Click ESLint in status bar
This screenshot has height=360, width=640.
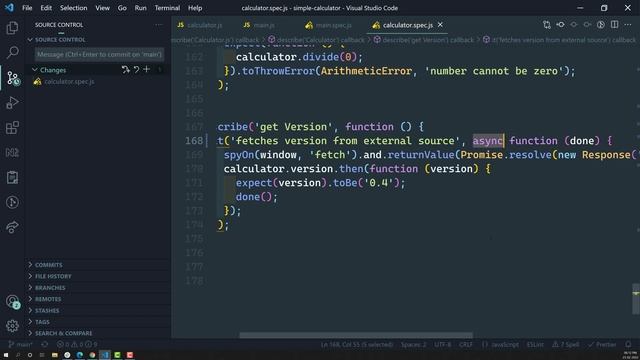click(x=535, y=344)
